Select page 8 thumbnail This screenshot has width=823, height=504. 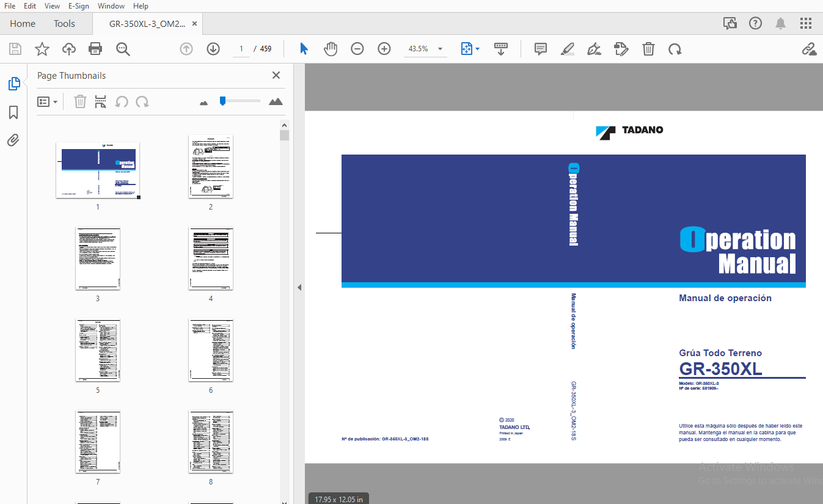coord(211,442)
